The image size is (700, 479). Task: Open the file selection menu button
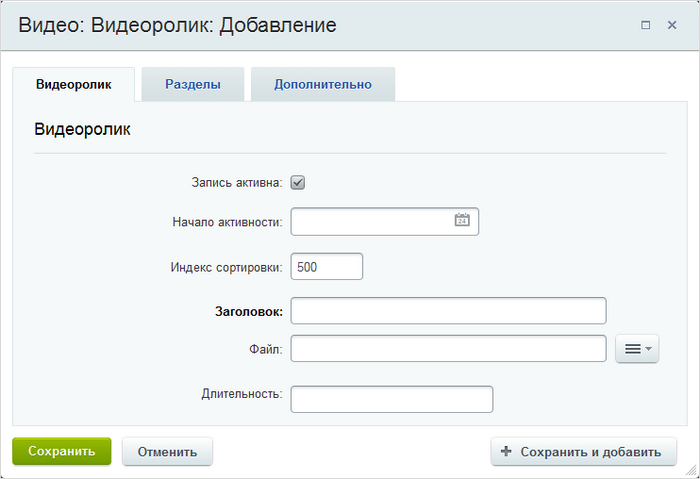click(x=637, y=349)
